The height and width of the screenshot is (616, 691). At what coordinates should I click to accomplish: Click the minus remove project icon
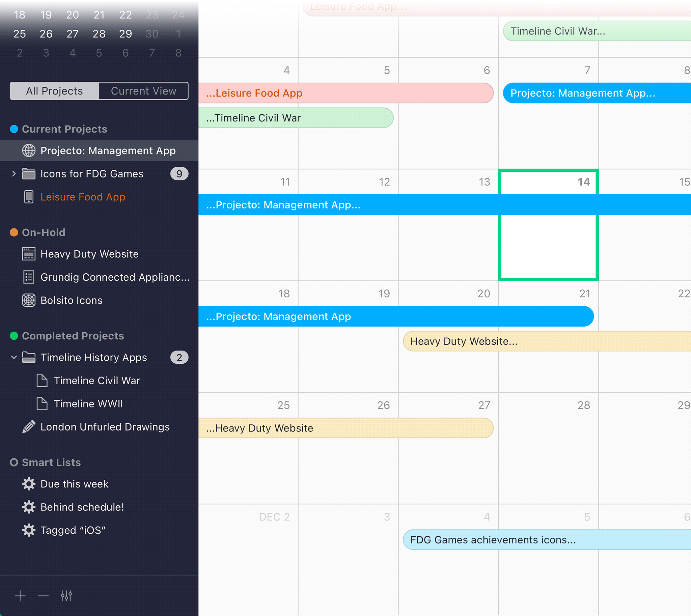tap(43, 596)
